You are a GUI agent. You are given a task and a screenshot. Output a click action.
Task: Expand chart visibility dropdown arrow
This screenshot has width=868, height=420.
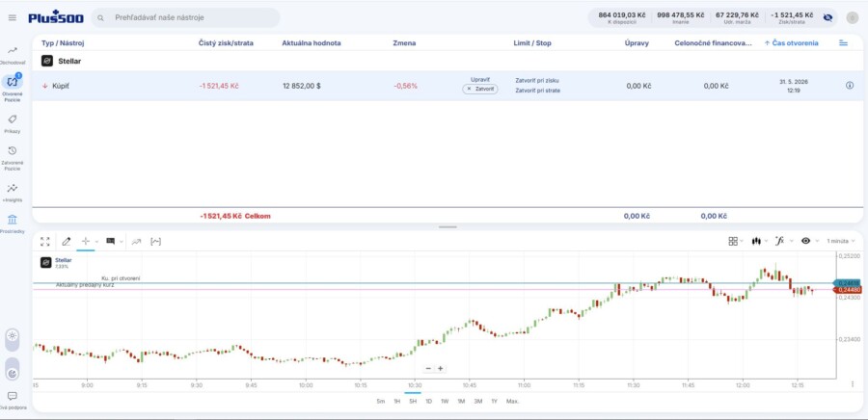coord(817,241)
